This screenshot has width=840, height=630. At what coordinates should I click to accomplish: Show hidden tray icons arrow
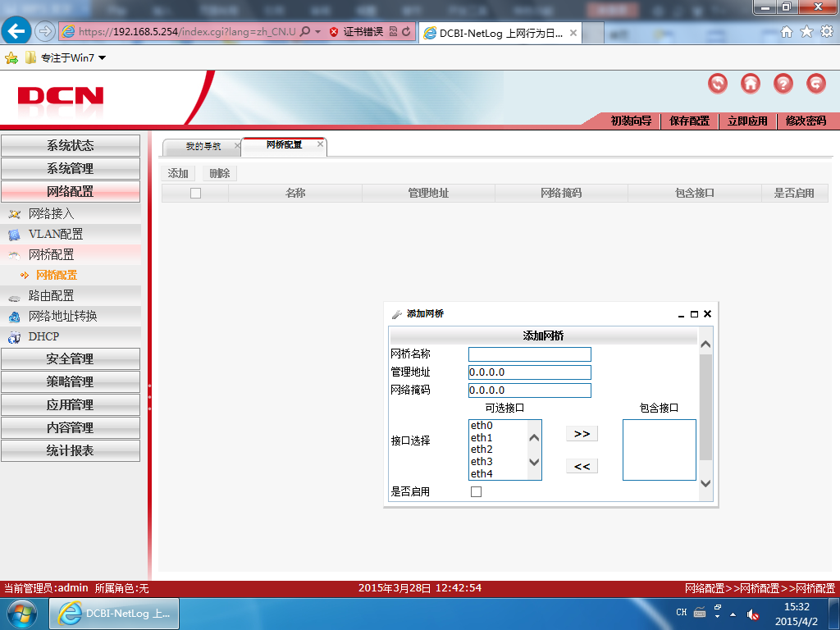pyautogui.click(x=733, y=614)
